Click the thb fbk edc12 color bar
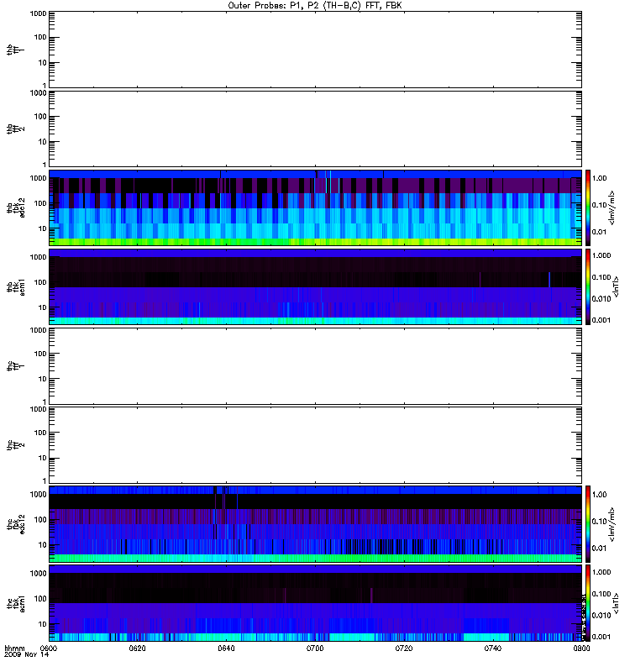630x672 pixels. 588,207
